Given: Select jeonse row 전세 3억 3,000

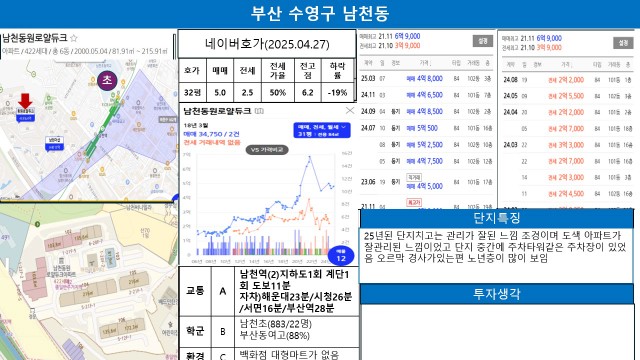Looking at the screenshot, I should coord(567,145).
